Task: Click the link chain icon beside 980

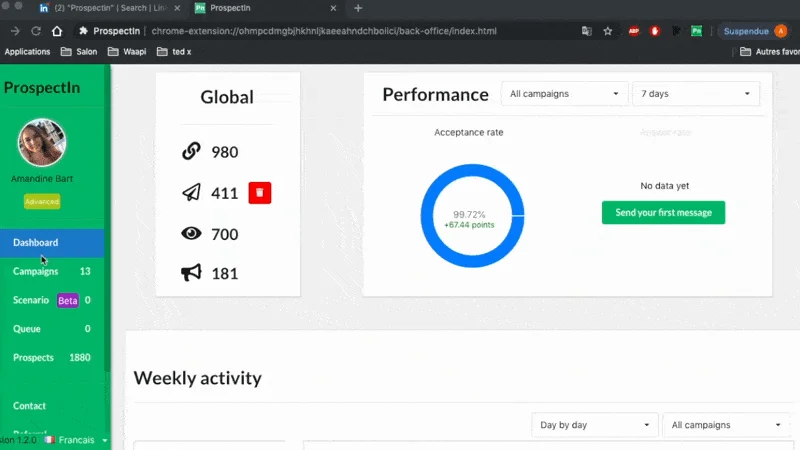Action: pyautogui.click(x=191, y=151)
